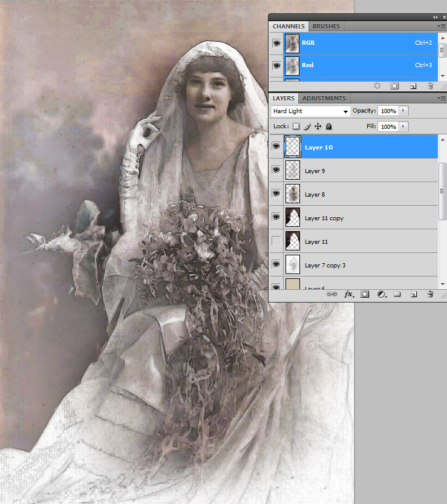Switch to Channels tab
The width and height of the screenshot is (447, 504).
click(x=289, y=27)
